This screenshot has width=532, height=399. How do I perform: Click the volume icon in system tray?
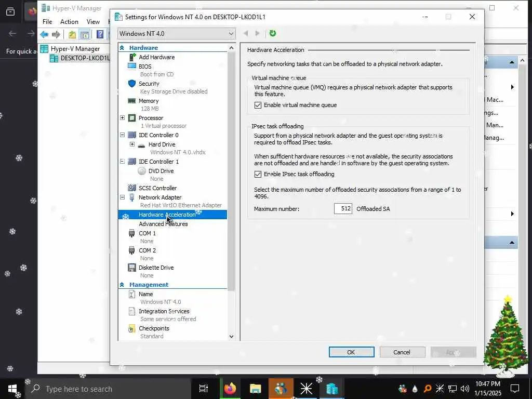[x=465, y=389]
